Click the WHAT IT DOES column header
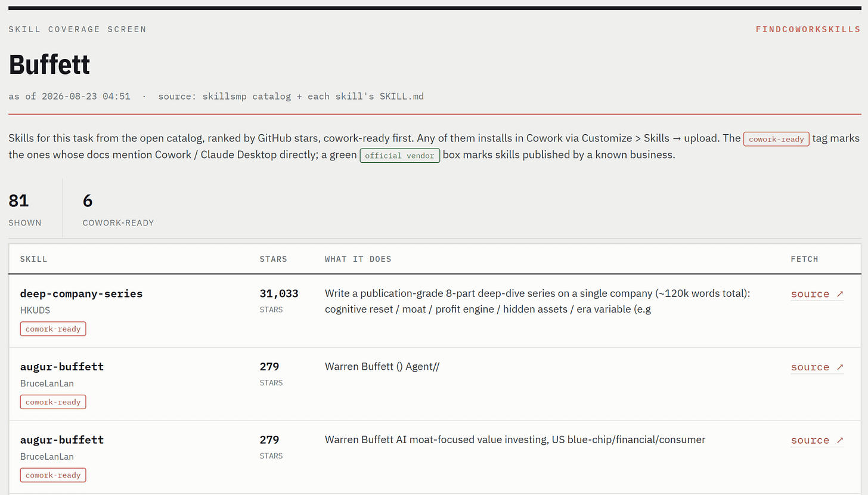Screen dimensions: 868x495 (358, 259)
